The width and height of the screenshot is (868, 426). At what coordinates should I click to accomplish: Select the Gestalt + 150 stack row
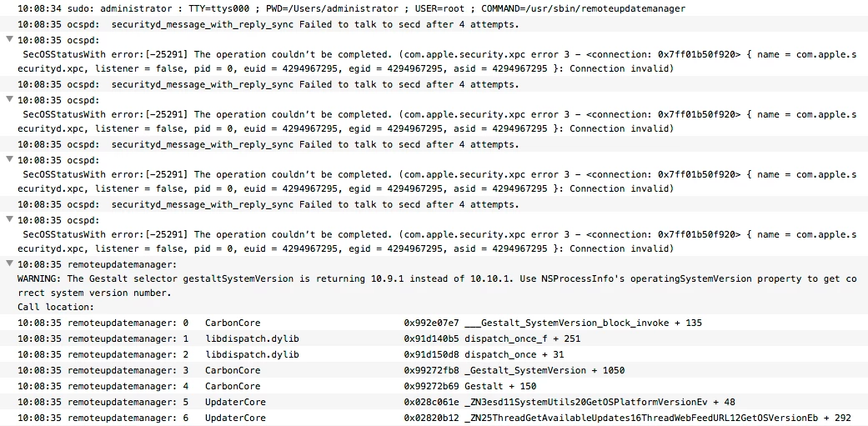[434, 386]
